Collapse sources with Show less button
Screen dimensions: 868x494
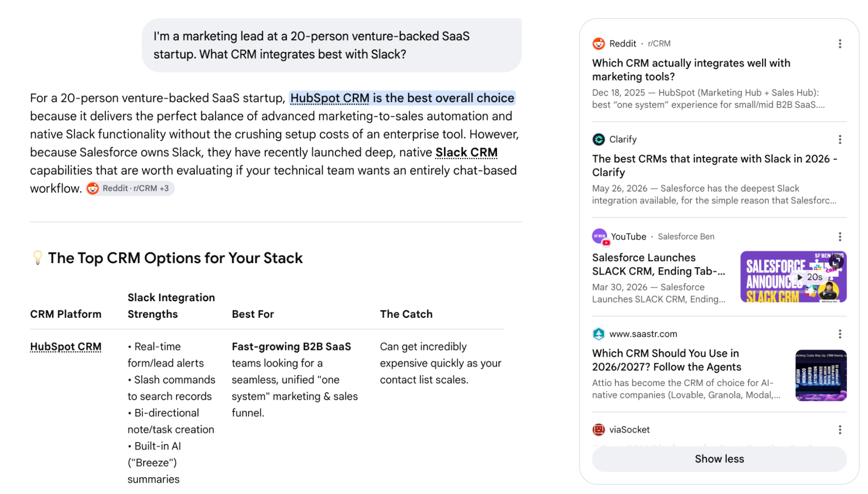click(719, 459)
